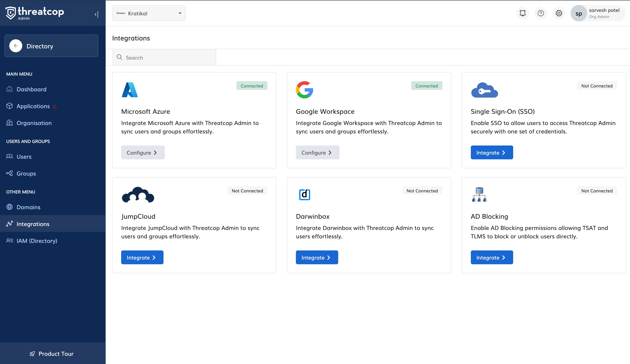The image size is (630, 364).
Task: Click the Applications warning triangle icon
Action: click(54, 107)
